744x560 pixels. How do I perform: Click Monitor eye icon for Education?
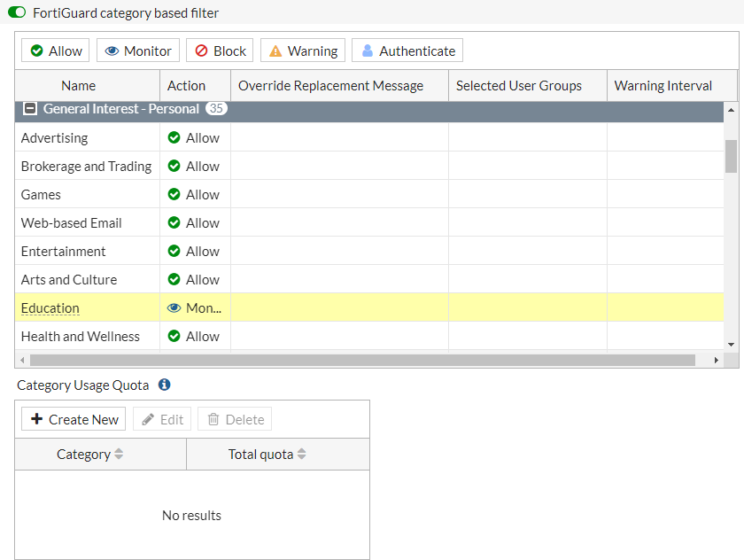[x=174, y=308]
